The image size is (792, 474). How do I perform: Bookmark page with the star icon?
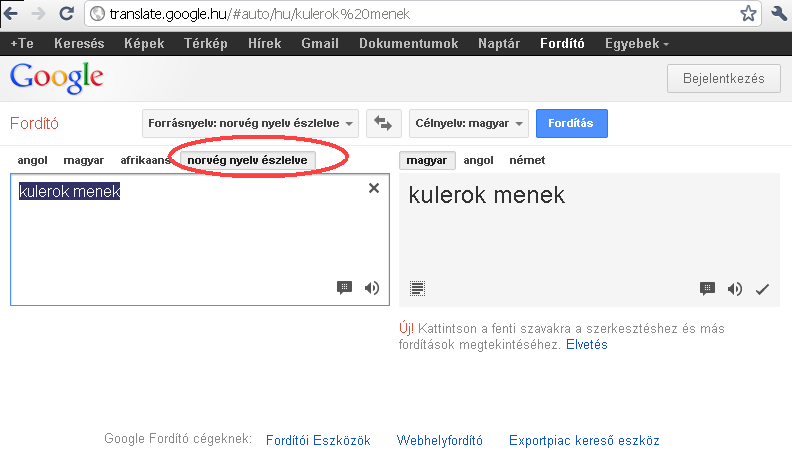[748, 14]
